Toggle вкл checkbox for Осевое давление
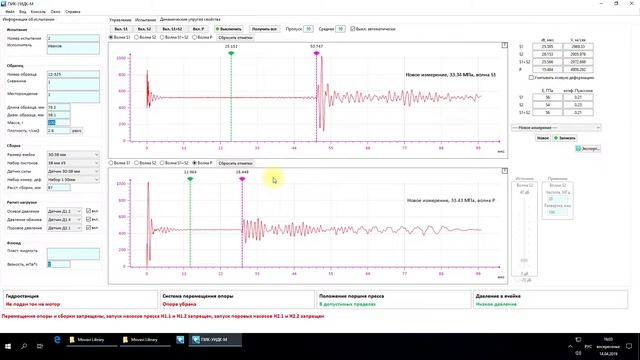Viewport: 640px width, 360px height. (89, 211)
